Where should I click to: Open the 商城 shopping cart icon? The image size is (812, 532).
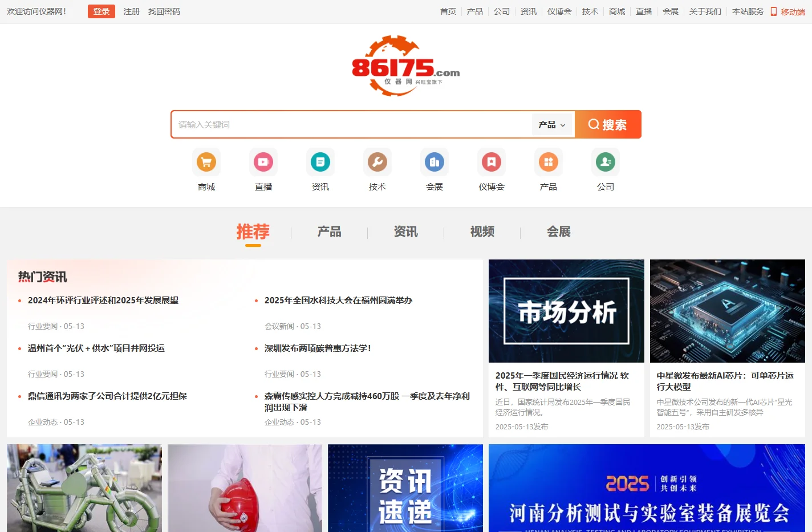point(206,162)
